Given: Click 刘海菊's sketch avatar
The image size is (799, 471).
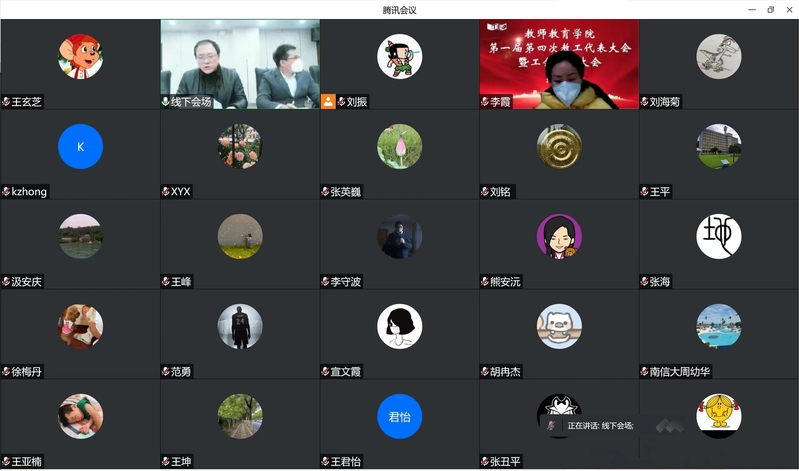Looking at the screenshot, I should [719, 57].
